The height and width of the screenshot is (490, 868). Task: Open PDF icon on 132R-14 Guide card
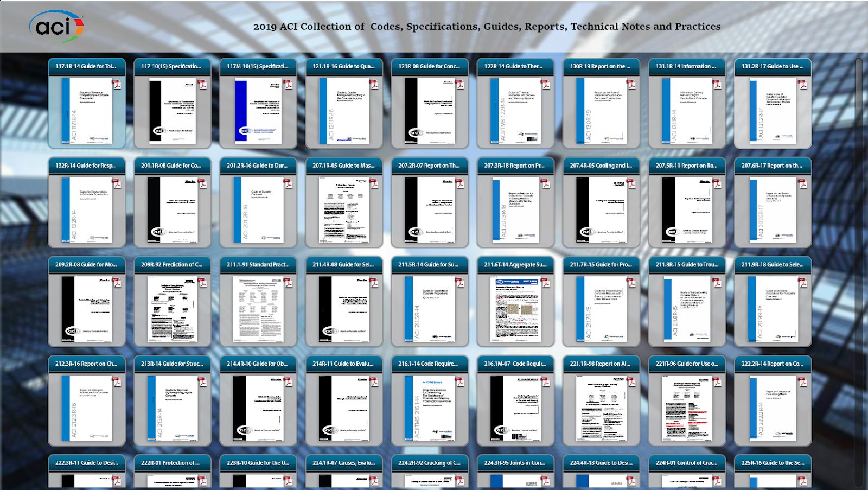[117, 183]
